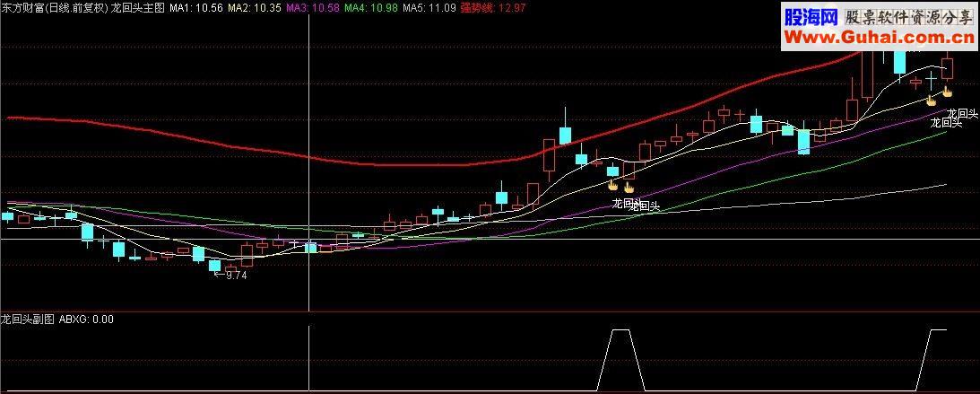The height and width of the screenshot is (394, 980).
Task: Click the right hand icon of mid-chart signal pair
Action: 629,186
